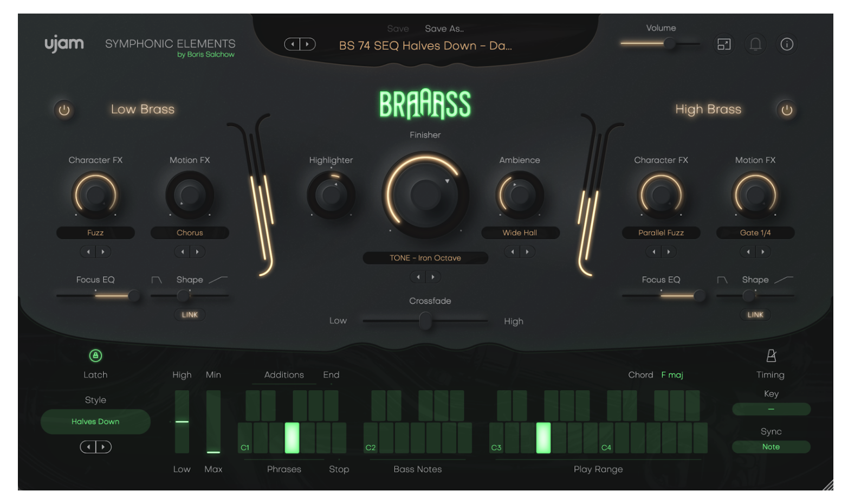848x504 pixels.
Task: Open the Wide Hall ambience dropdown
Action: click(520, 232)
